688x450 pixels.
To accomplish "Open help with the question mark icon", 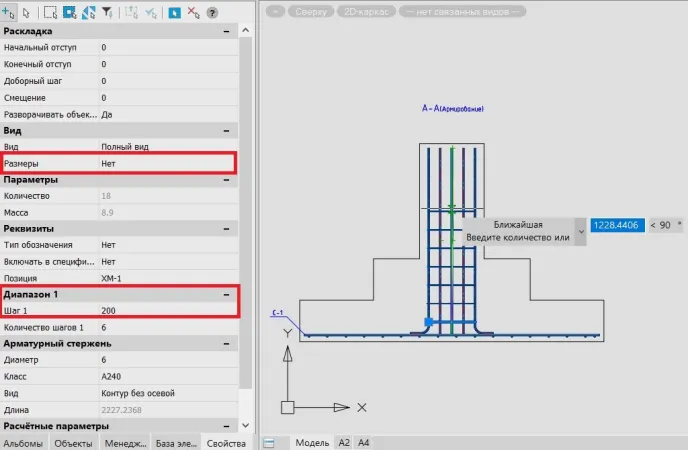I will [x=212, y=13].
